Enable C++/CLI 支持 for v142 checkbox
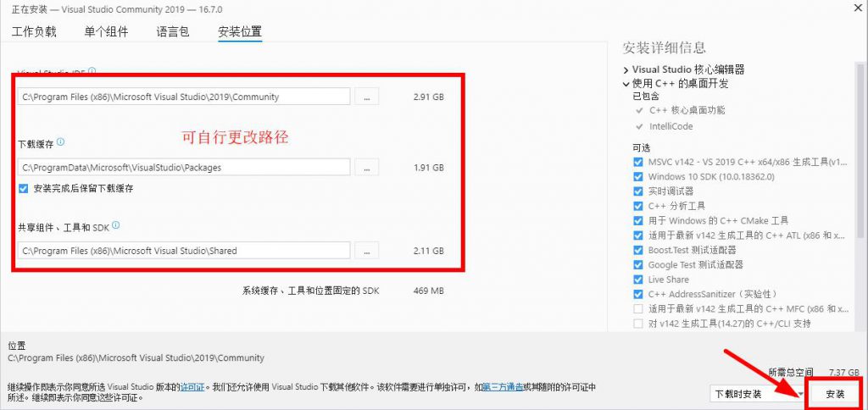Image resolution: width=868 pixels, height=410 pixels. [x=638, y=323]
